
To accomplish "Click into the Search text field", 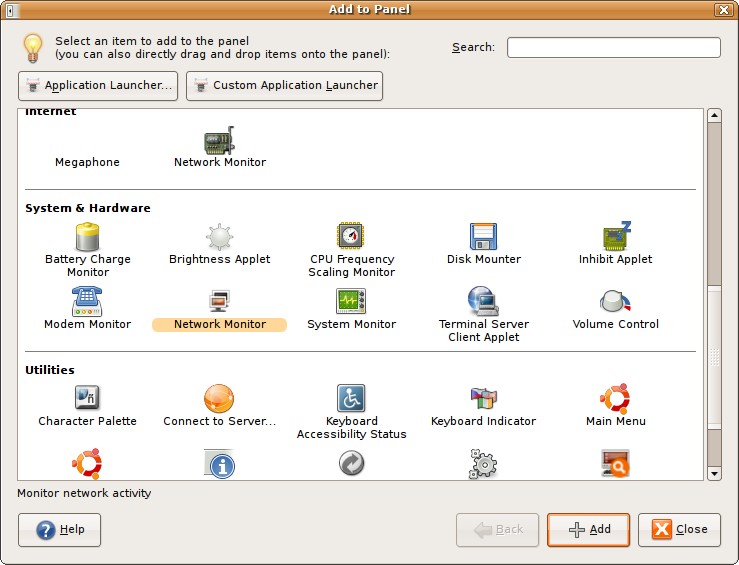I will [x=613, y=48].
